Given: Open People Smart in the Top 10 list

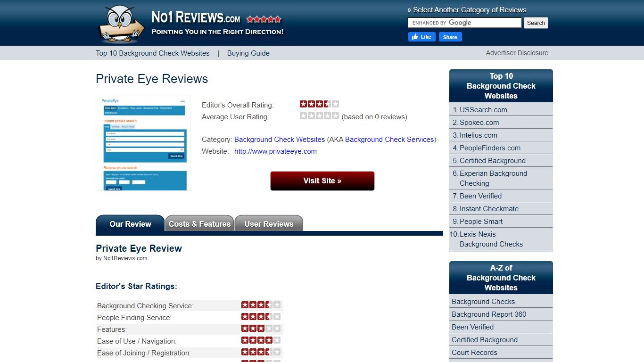Looking at the screenshot, I should tap(481, 222).
